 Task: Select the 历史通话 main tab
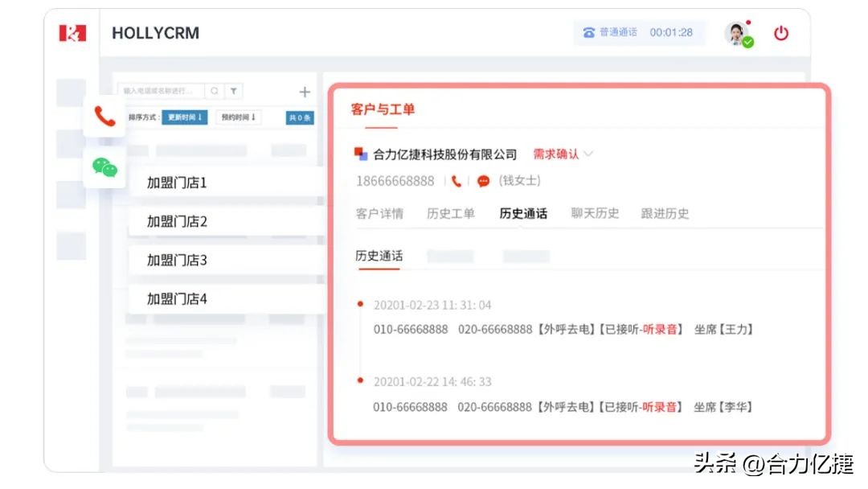click(523, 214)
